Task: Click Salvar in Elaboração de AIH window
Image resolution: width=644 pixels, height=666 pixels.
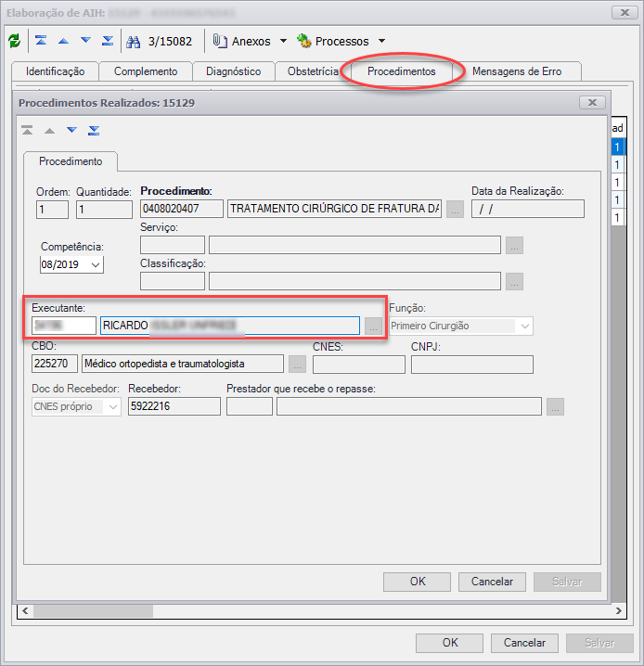Action: (x=599, y=643)
